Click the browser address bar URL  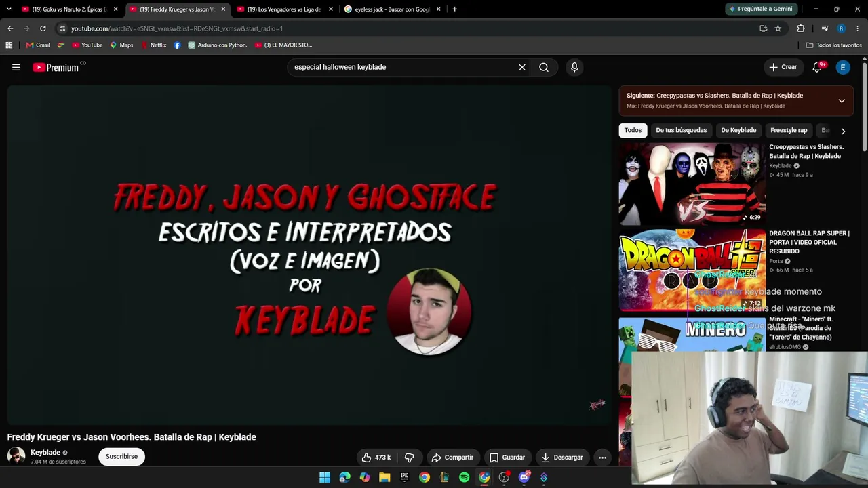point(177,28)
